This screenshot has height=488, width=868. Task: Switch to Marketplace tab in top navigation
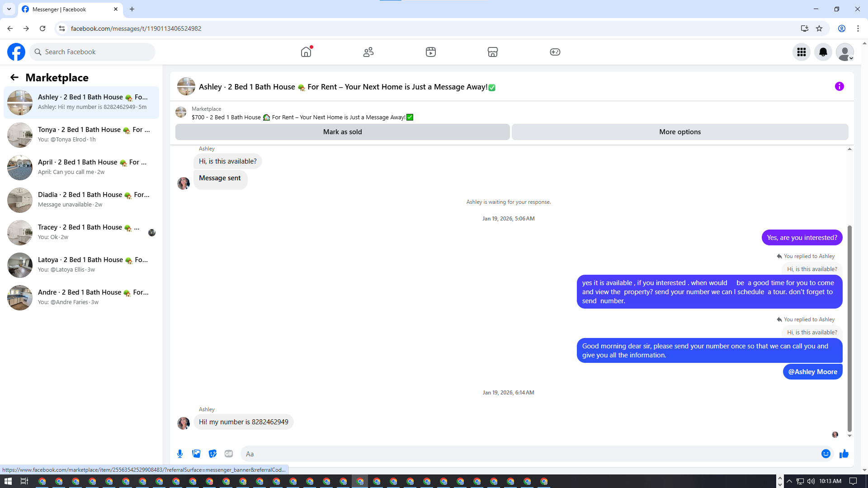coord(492,52)
